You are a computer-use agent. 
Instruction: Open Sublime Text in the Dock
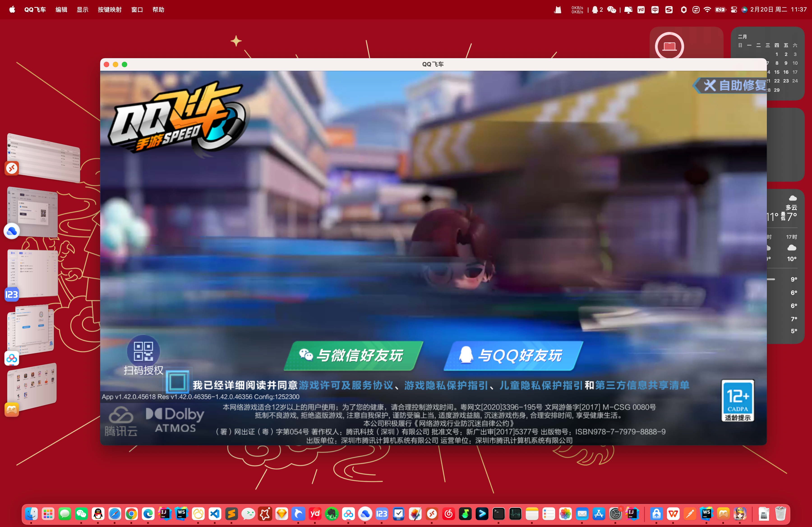click(x=232, y=514)
